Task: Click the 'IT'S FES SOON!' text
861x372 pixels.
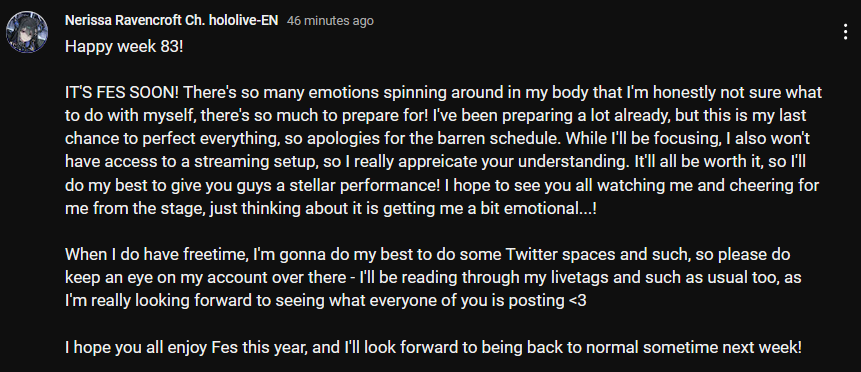Action: coord(121,92)
